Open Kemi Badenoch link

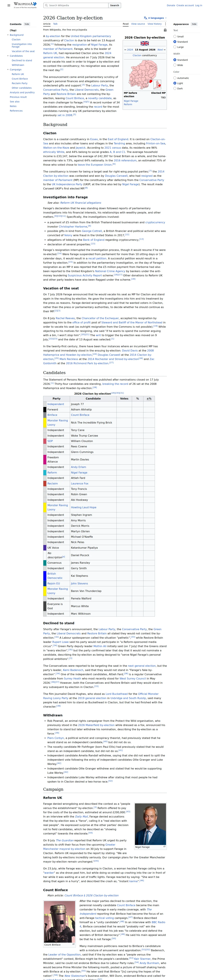[73, 670]
